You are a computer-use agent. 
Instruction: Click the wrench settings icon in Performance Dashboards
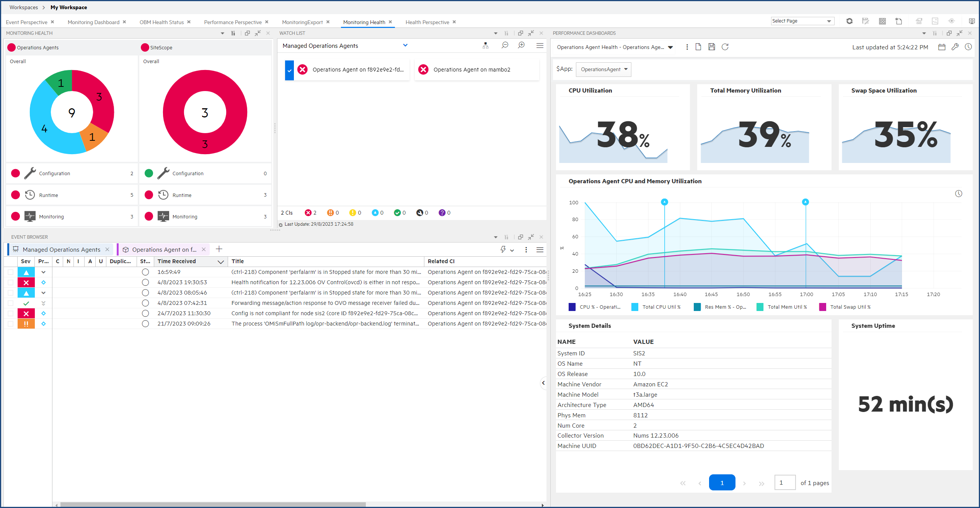pos(955,47)
